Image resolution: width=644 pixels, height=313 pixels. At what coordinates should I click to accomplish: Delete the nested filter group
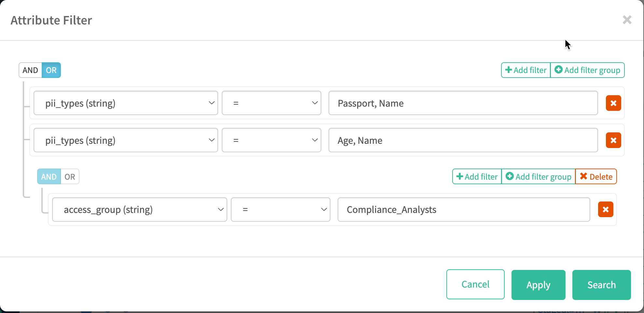coord(596,176)
